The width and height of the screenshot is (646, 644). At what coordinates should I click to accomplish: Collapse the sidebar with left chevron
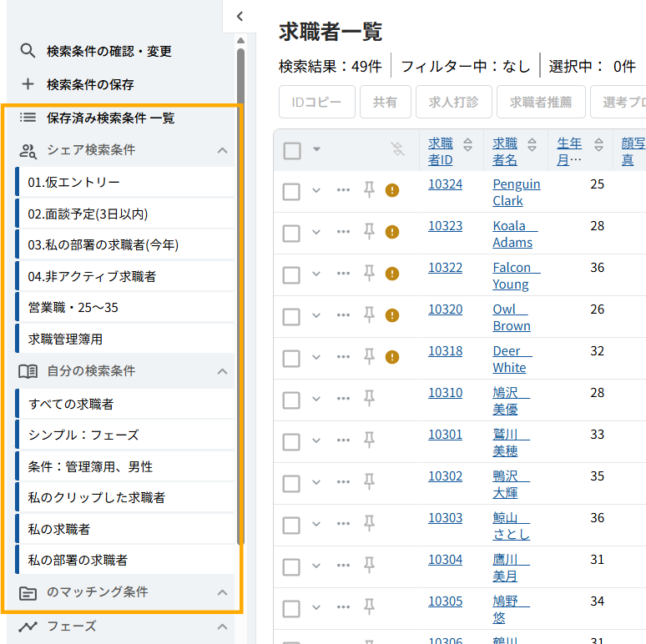click(240, 16)
